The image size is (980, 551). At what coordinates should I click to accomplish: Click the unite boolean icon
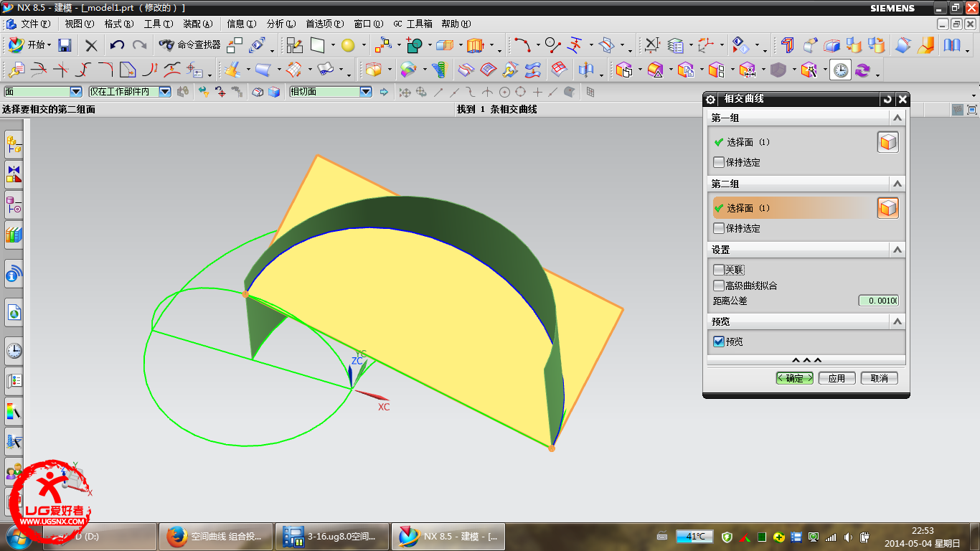point(414,45)
